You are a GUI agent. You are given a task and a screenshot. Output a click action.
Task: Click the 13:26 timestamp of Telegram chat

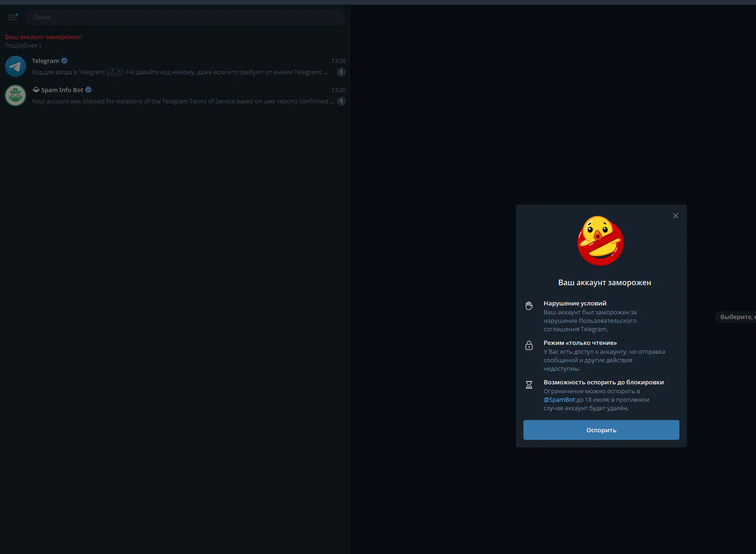[338, 61]
